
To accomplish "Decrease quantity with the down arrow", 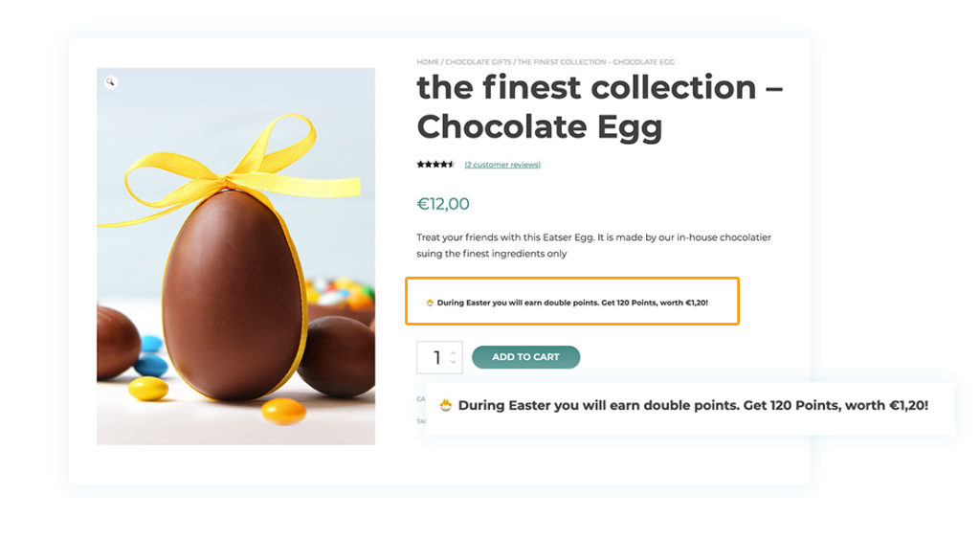I will tap(453, 361).
